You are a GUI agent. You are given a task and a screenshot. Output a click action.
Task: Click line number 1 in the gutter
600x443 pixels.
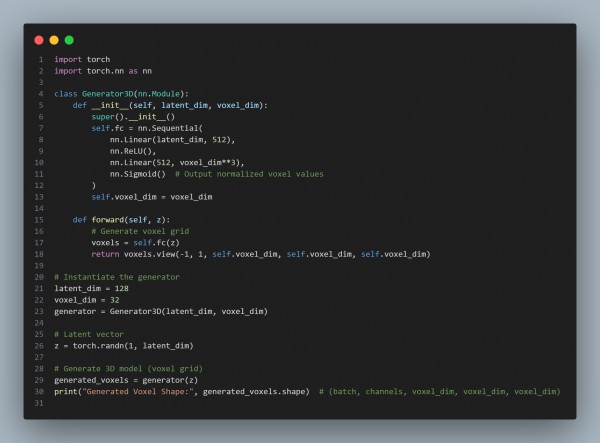[41, 59]
